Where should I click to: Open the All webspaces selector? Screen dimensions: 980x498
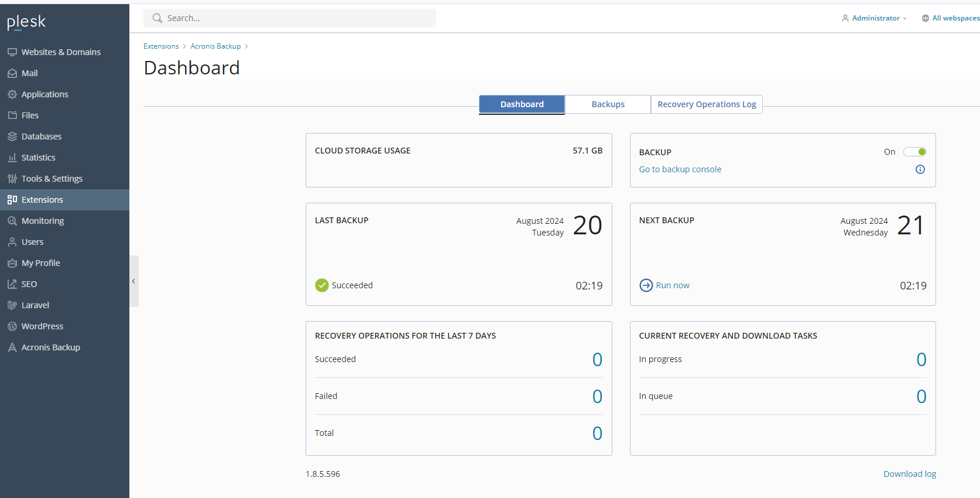[951, 18]
